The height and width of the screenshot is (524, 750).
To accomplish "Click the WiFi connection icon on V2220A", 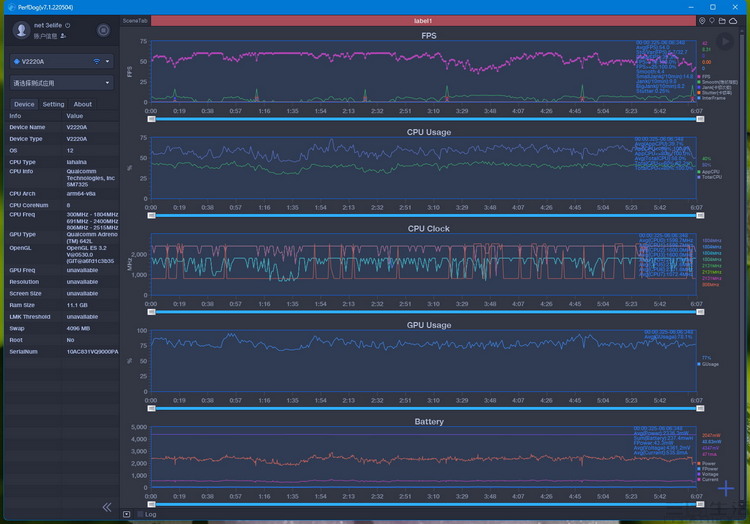I will [97, 61].
